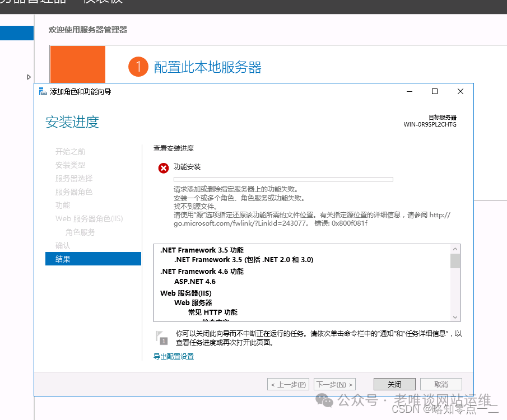This screenshot has width=507, height=420.
Task: Click the orange step 1 circle icon
Action: pyautogui.click(x=138, y=67)
